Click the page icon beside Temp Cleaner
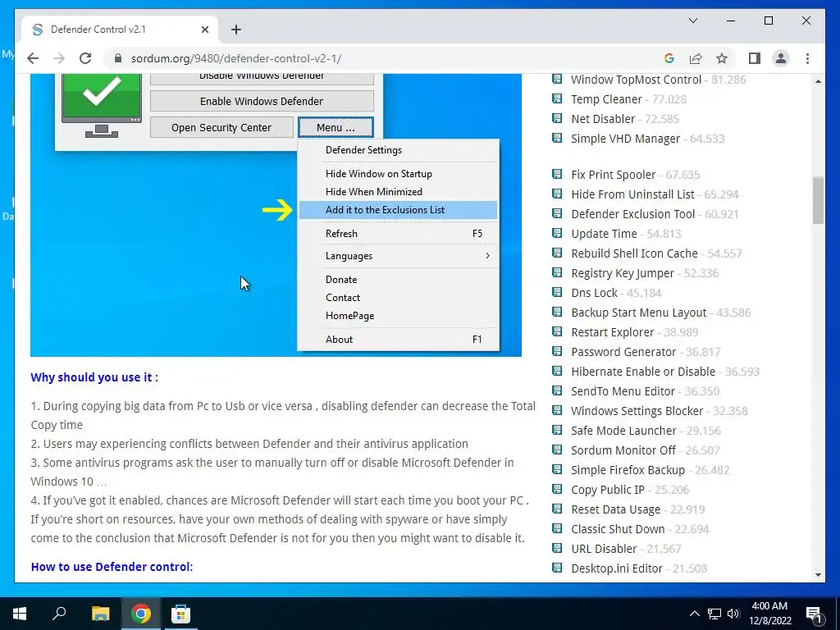This screenshot has width=840, height=630. (x=557, y=98)
